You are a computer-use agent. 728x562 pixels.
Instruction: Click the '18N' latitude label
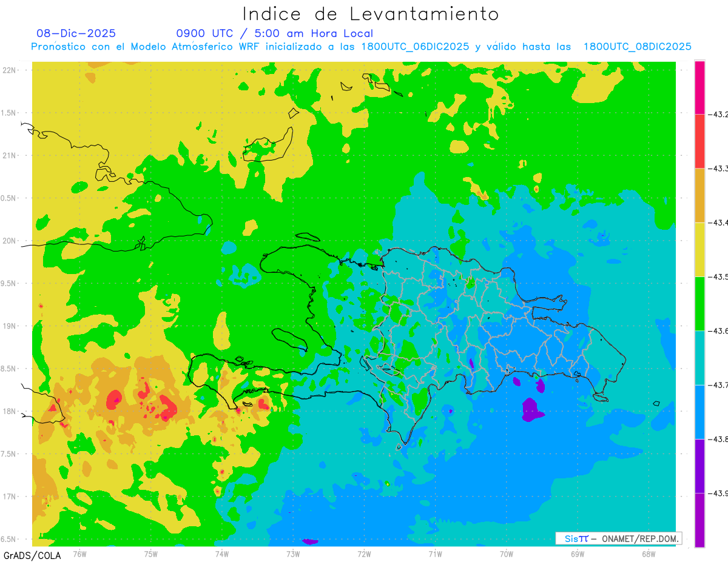click(x=10, y=411)
